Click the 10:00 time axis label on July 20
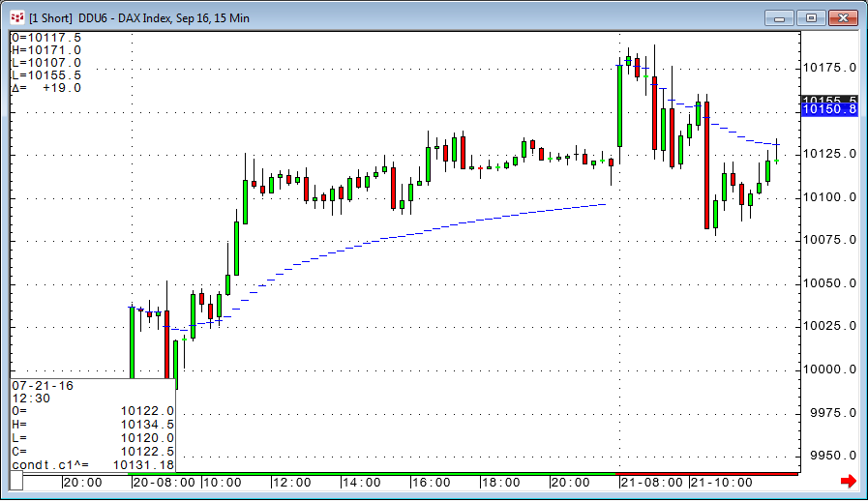The width and height of the screenshot is (868, 502). [223, 483]
